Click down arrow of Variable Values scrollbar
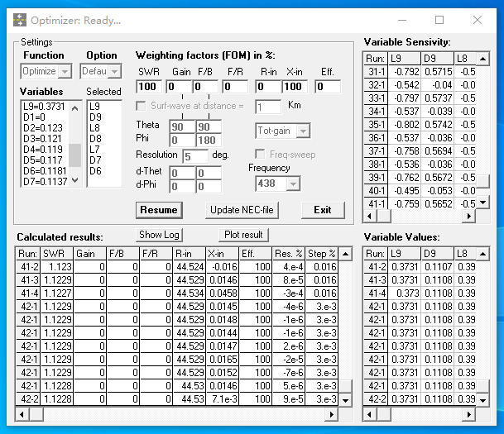Image resolution: width=504 pixels, height=434 pixels. [x=482, y=400]
